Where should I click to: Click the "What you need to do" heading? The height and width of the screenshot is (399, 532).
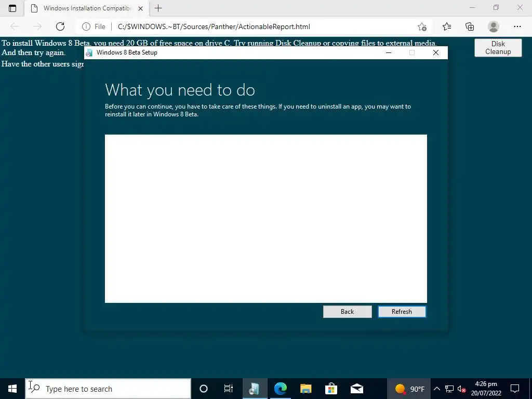180,90
